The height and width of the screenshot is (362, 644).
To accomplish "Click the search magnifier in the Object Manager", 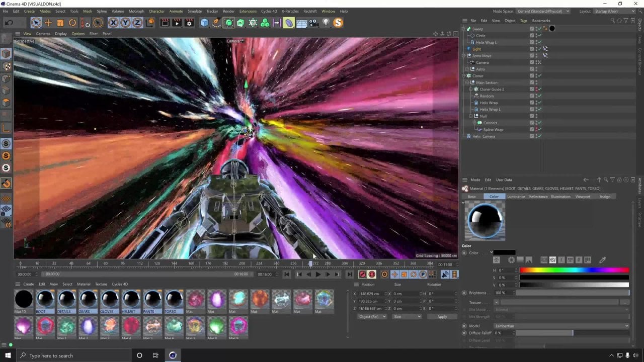I will click(612, 21).
